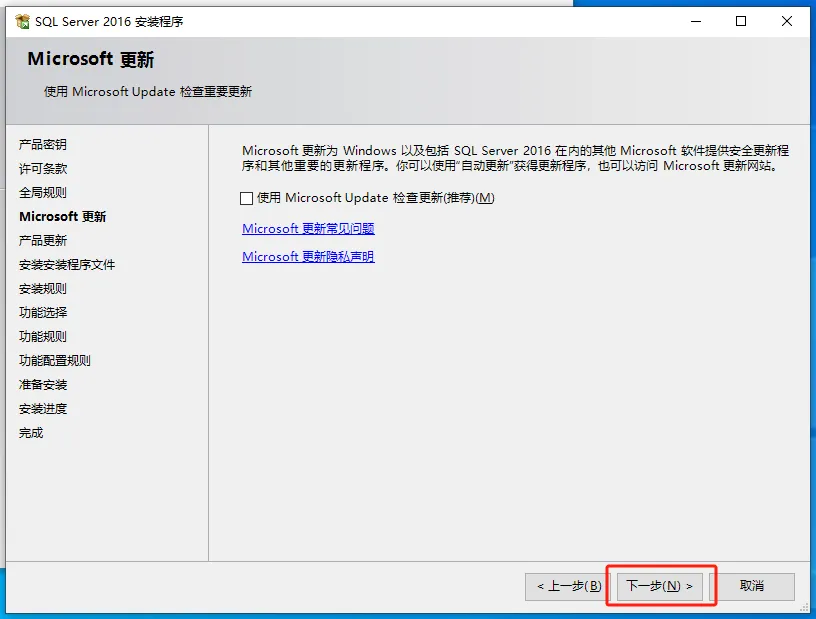Select 功能配置规则 step in sidebar
This screenshot has width=816, height=619.
(x=55, y=360)
